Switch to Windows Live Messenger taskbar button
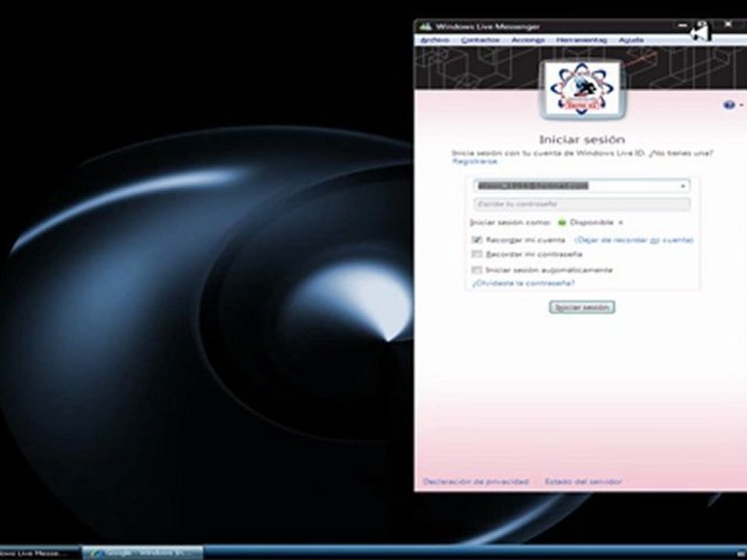 click(39, 553)
